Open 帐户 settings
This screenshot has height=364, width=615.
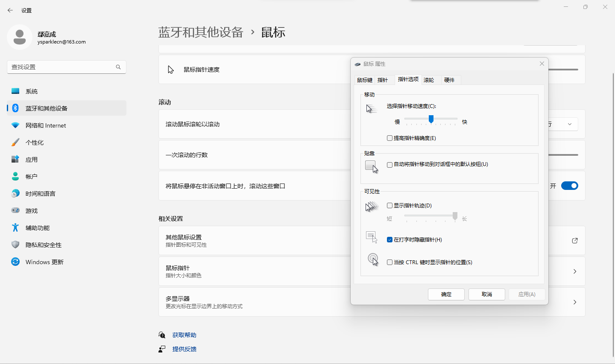[67, 177]
